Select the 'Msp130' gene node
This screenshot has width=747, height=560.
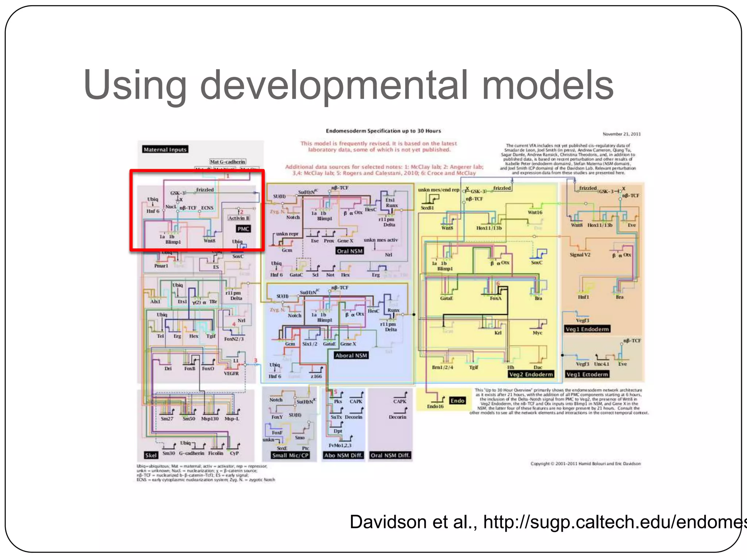pos(210,419)
